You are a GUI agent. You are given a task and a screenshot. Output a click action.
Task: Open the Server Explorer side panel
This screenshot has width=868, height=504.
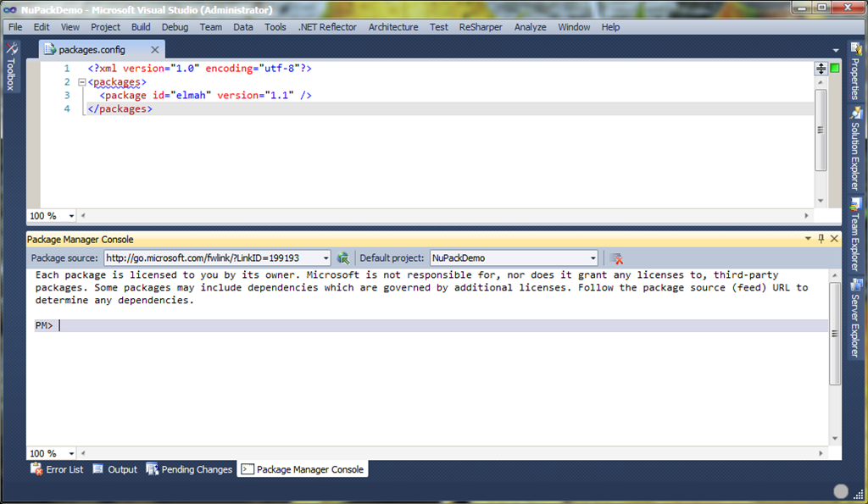coord(856,318)
